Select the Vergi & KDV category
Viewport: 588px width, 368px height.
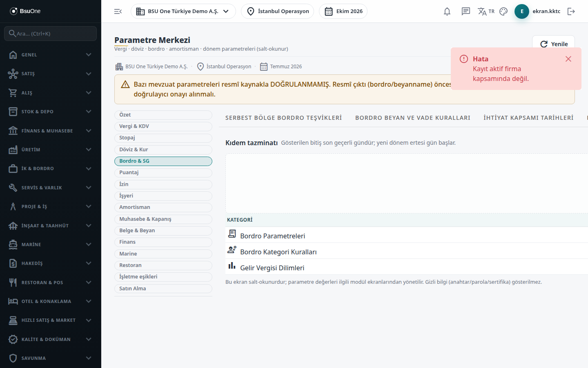coord(163,126)
